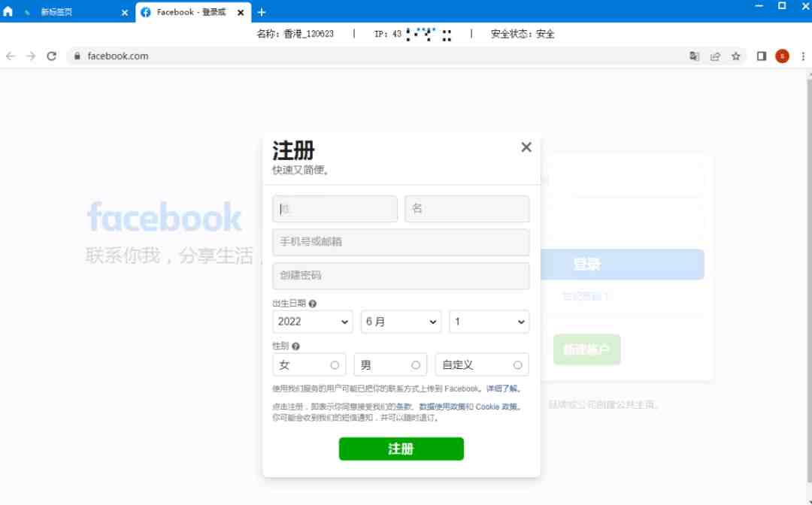Open the 条款 terms link

coord(404,407)
